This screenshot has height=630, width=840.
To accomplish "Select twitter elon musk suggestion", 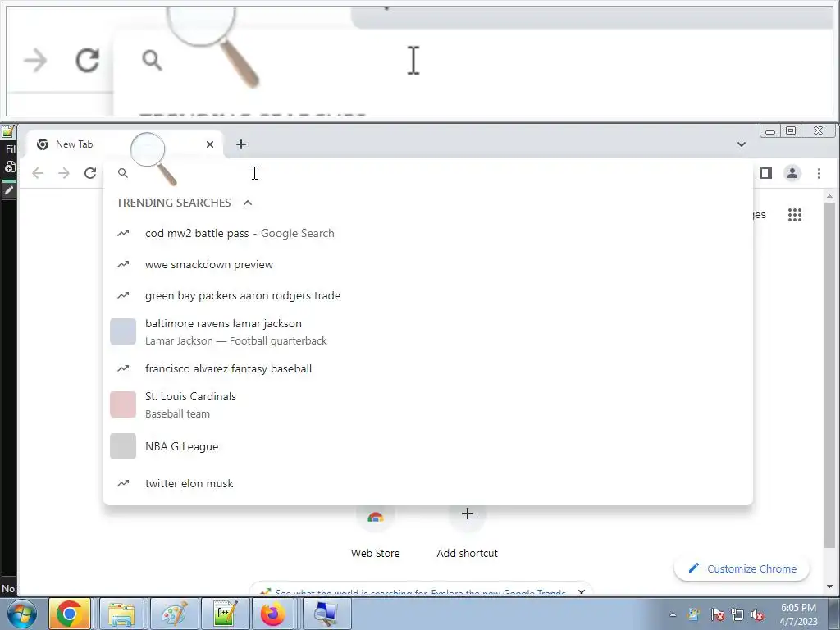I will coord(428,483).
